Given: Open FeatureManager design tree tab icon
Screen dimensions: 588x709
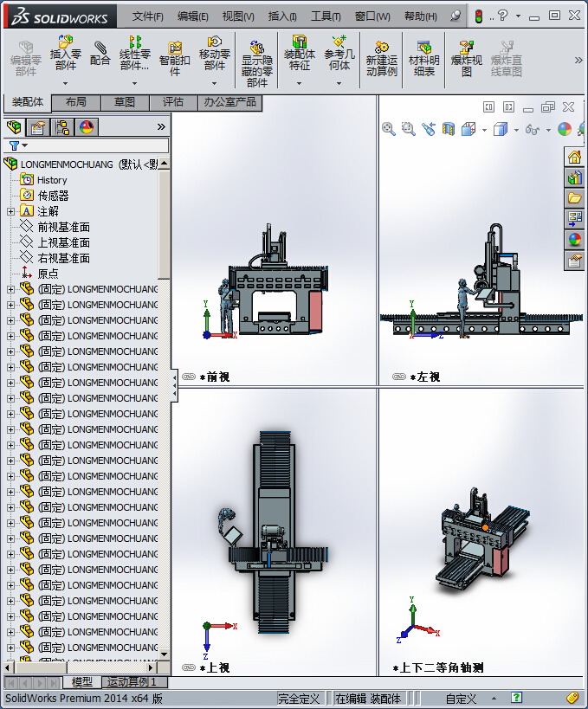Looking at the screenshot, I should point(15,127).
